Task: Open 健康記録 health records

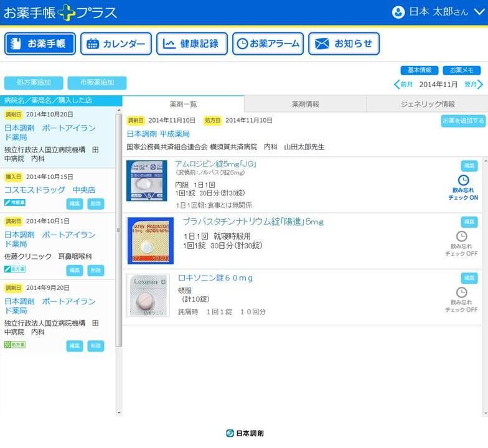Action: (x=192, y=44)
